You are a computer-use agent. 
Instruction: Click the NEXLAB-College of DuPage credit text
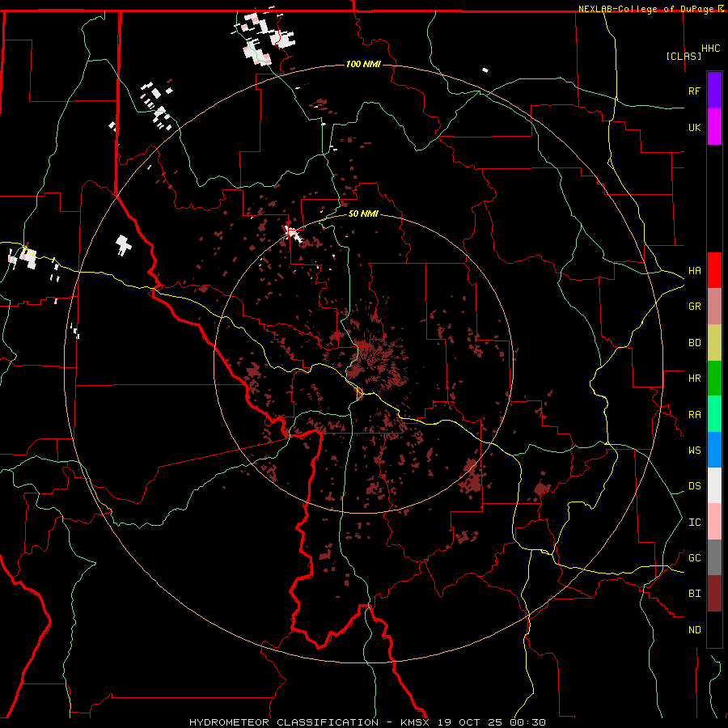coord(647,9)
